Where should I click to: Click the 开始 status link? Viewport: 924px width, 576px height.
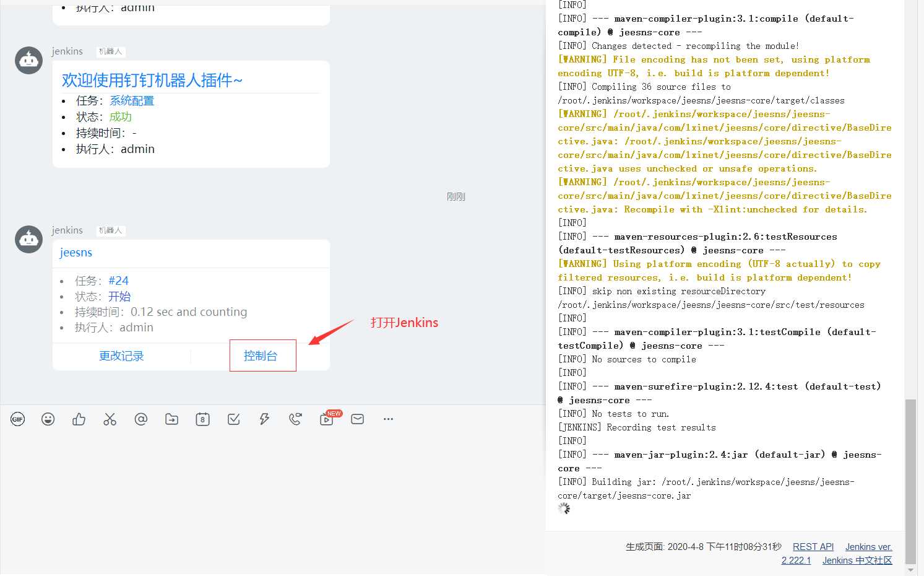tap(119, 296)
